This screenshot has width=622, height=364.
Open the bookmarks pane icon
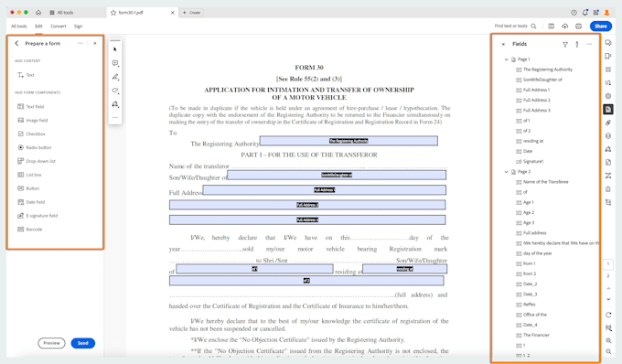point(607,57)
